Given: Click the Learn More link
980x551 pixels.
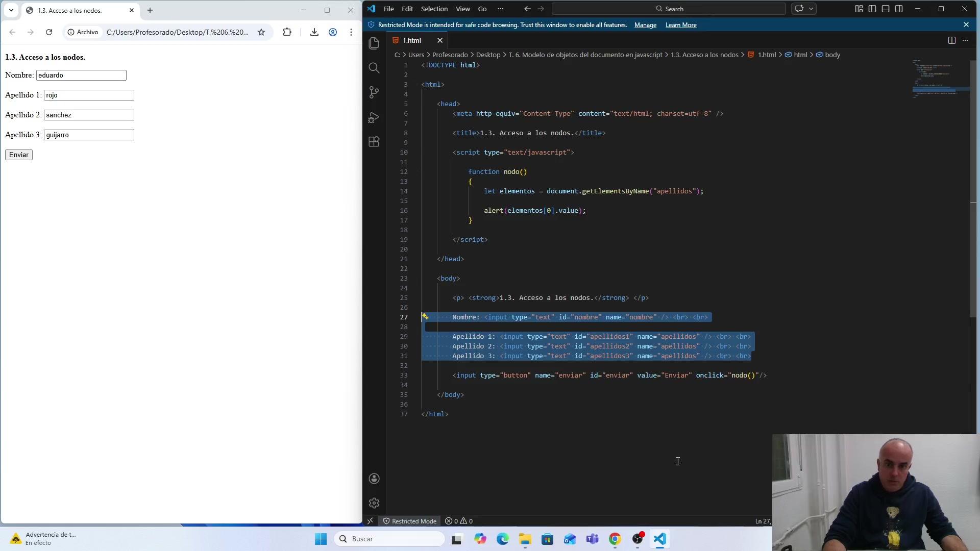Looking at the screenshot, I should 681,25.
